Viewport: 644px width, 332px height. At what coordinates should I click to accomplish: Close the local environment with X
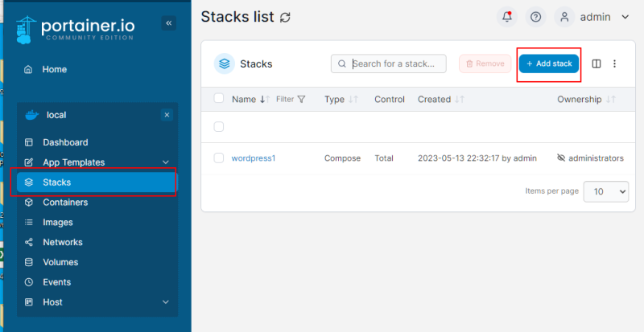tap(167, 115)
